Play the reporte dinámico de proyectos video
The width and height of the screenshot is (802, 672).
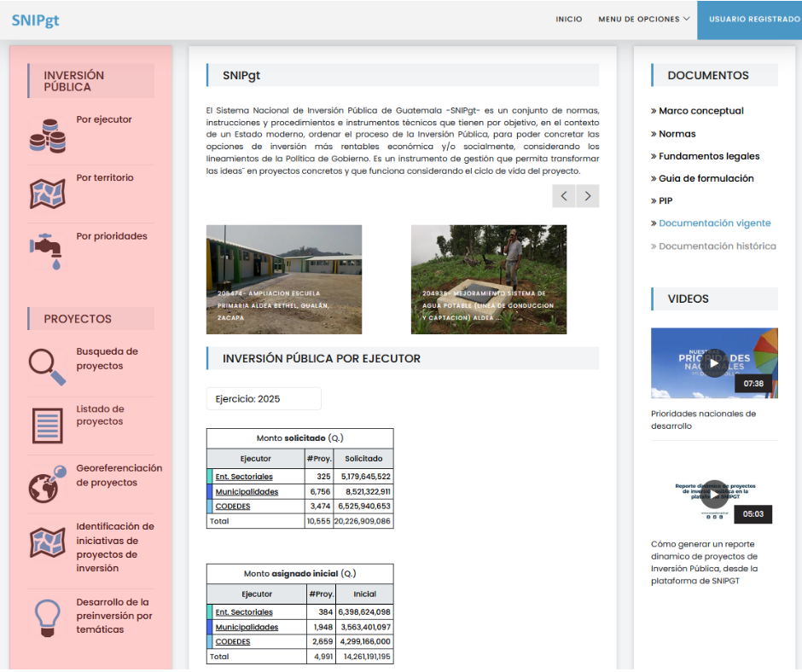click(714, 493)
